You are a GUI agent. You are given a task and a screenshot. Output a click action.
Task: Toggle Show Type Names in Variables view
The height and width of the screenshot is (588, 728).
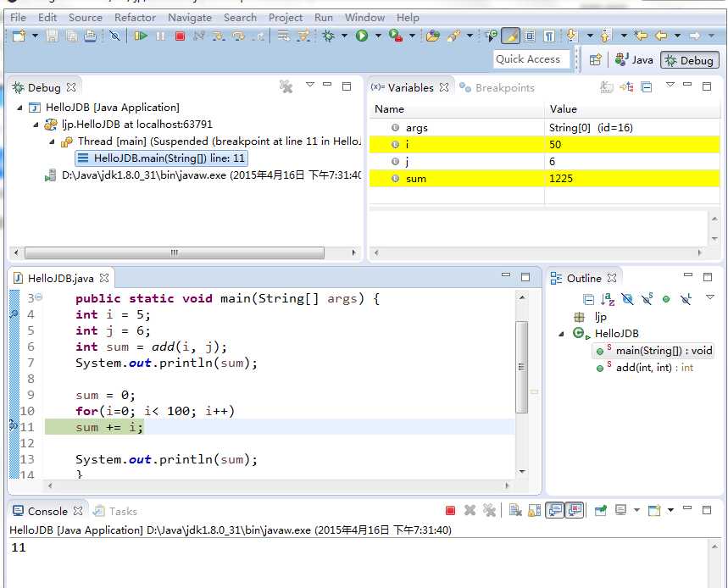click(606, 86)
